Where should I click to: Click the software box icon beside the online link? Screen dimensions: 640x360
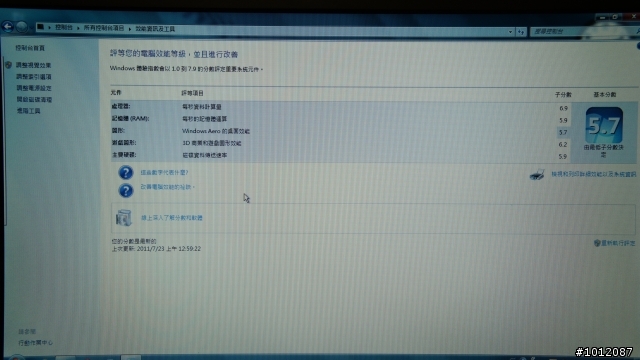coord(123,218)
